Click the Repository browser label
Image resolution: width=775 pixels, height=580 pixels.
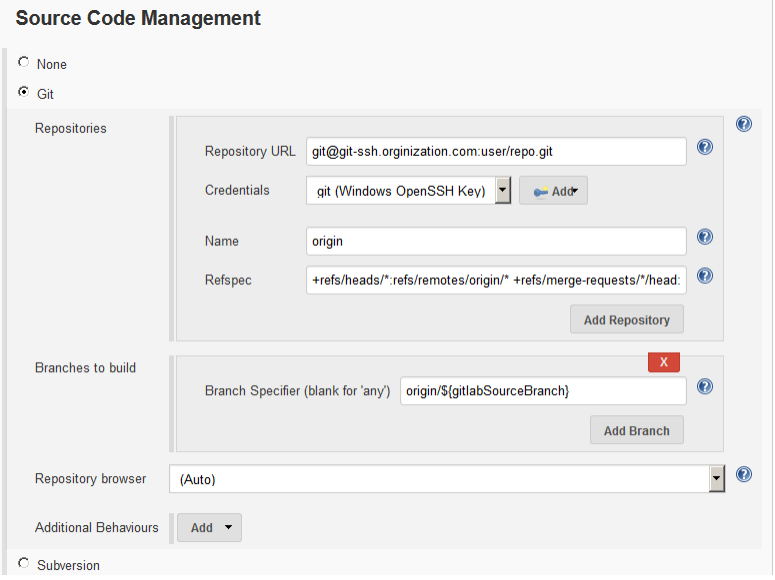pyautogui.click(x=90, y=479)
